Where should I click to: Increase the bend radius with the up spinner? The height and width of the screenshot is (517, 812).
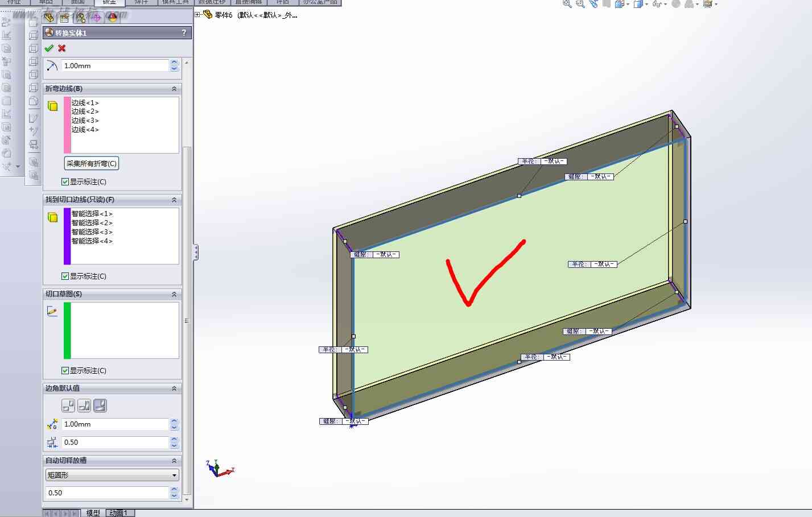click(174, 63)
